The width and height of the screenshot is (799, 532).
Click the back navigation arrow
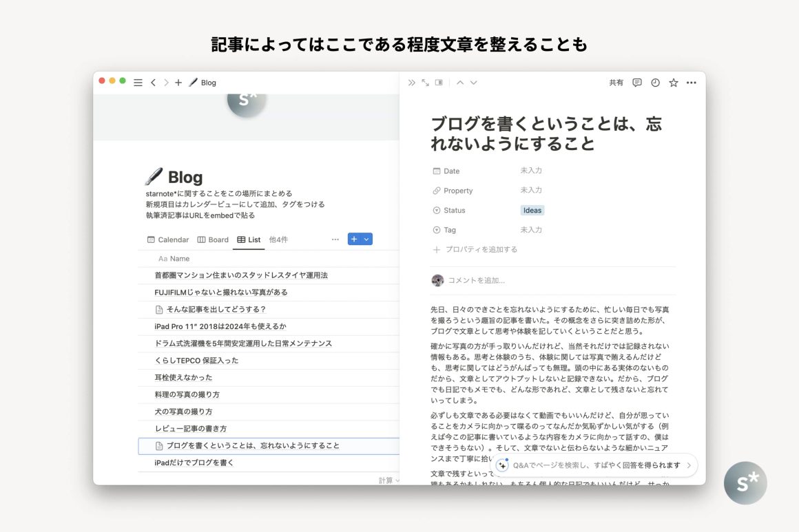point(153,83)
